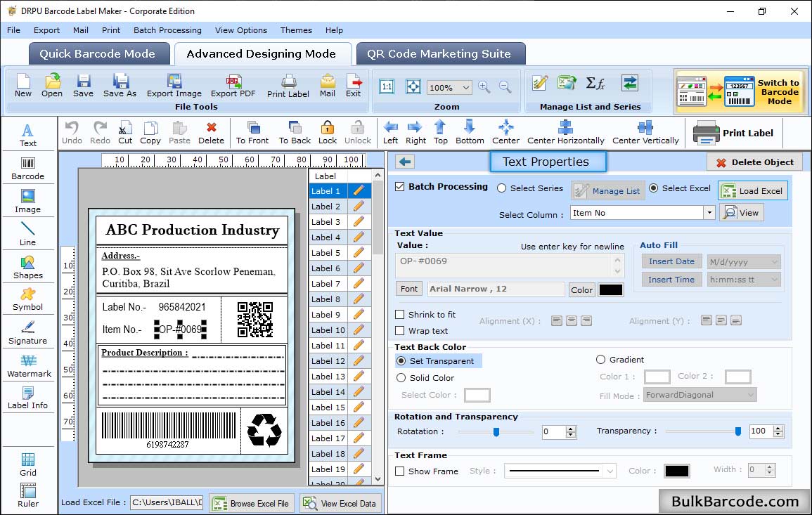This screenshot has height=515, width=812.
Task: Enable Wrap text option
Action: click(x=400, y=330)
